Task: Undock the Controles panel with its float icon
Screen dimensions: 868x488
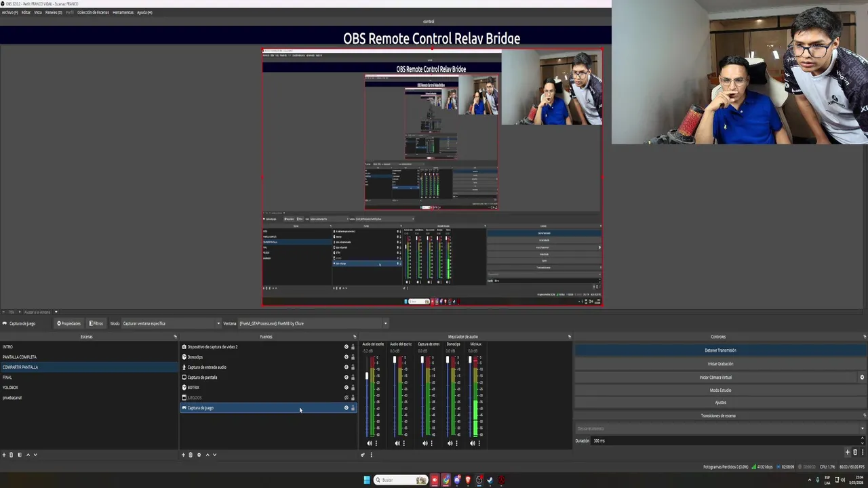Action: click(864, 337)
